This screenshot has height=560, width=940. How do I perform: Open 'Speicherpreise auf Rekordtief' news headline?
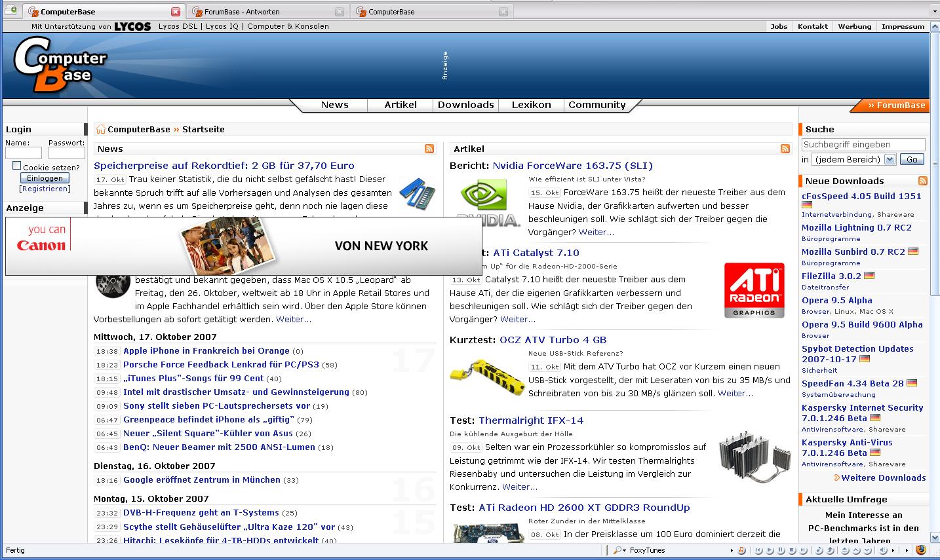[x=224, y=166]
